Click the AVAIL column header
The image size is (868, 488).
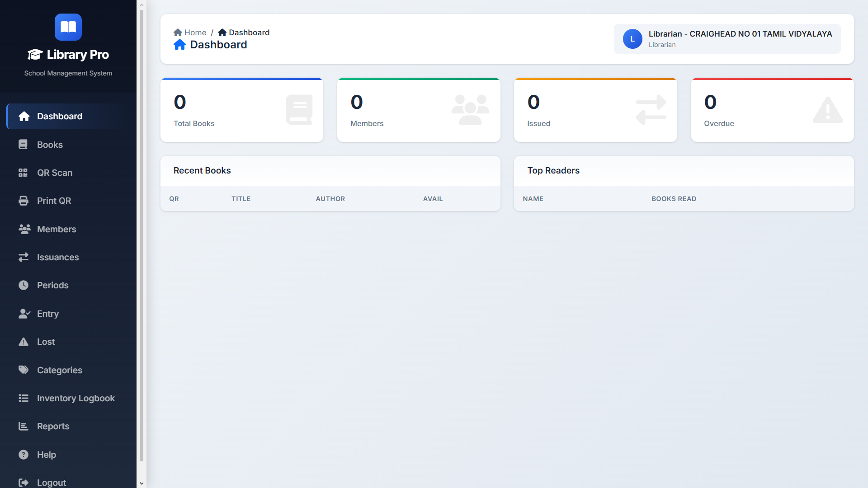[433, 199]
